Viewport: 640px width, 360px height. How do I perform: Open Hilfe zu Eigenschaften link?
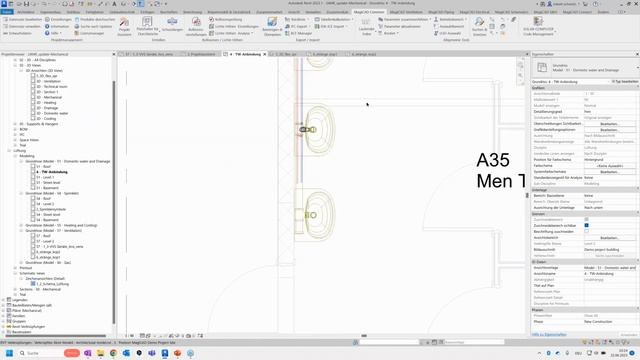coord(549,335)
